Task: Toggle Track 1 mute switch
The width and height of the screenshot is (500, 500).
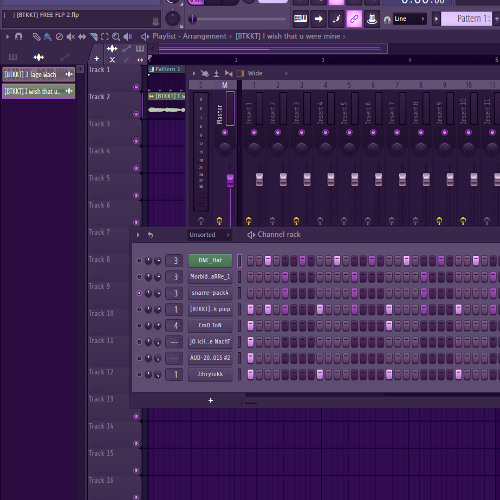Action: pyautogui.click(x=136, y=87)
